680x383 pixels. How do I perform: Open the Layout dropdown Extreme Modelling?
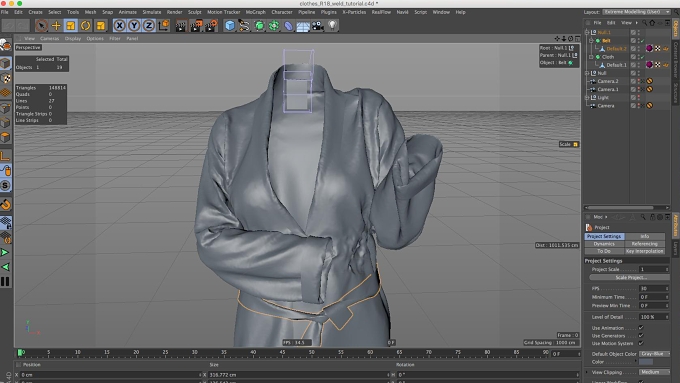coord(637,12)
